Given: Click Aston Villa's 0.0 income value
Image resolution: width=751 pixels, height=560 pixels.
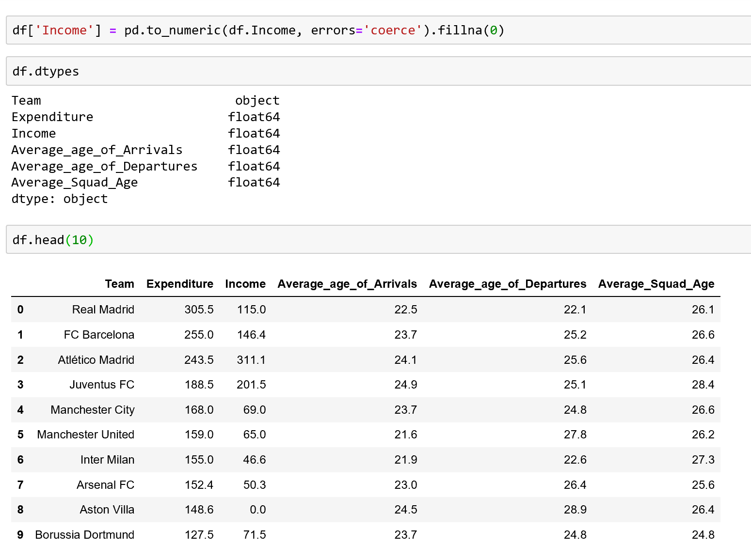Looking at the screenshot, I should click(x=257, y=510).
